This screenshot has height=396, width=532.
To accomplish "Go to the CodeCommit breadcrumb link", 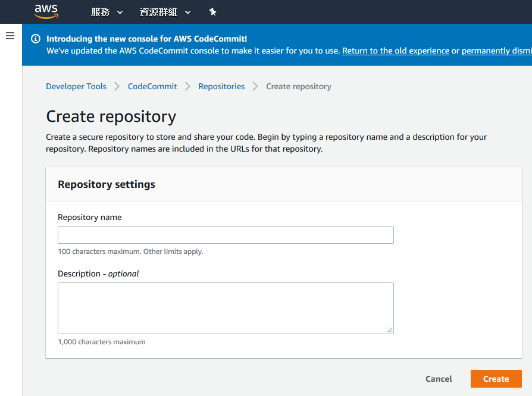I will click(152, 86).
